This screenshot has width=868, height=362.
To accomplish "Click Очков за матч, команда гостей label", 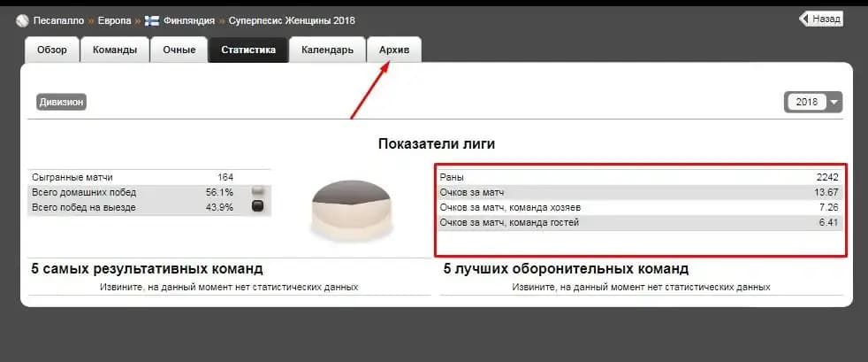I will pos(509,223).
